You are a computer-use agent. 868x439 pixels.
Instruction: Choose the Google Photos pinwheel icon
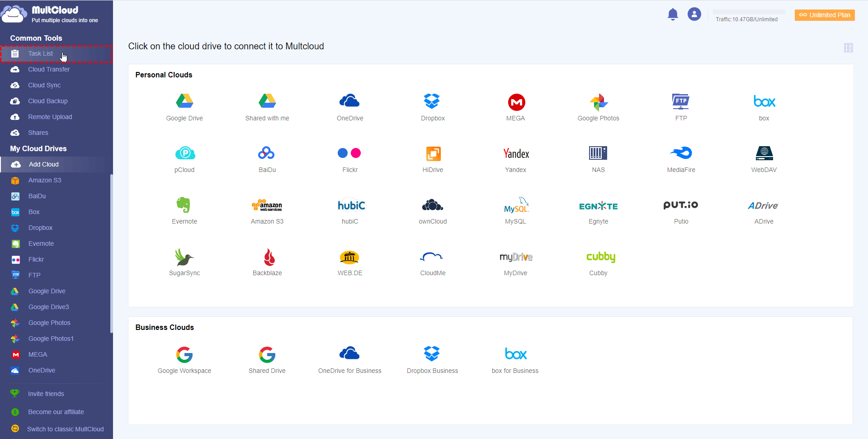(x=599, y=102)
